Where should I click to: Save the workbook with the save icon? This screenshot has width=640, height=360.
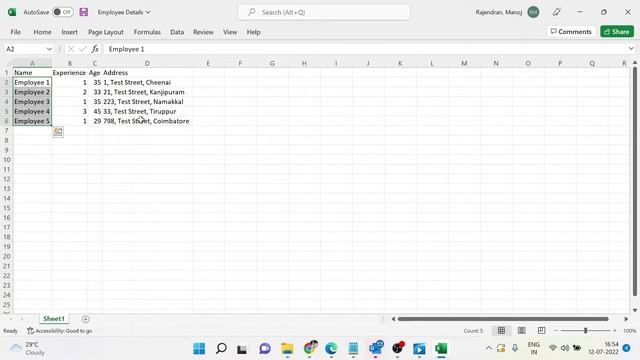[84, 12]
